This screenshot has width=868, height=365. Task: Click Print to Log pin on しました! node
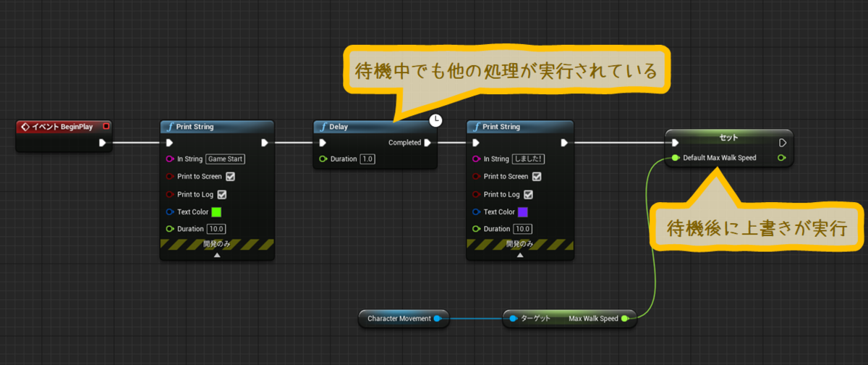click(x=477, y=194)
